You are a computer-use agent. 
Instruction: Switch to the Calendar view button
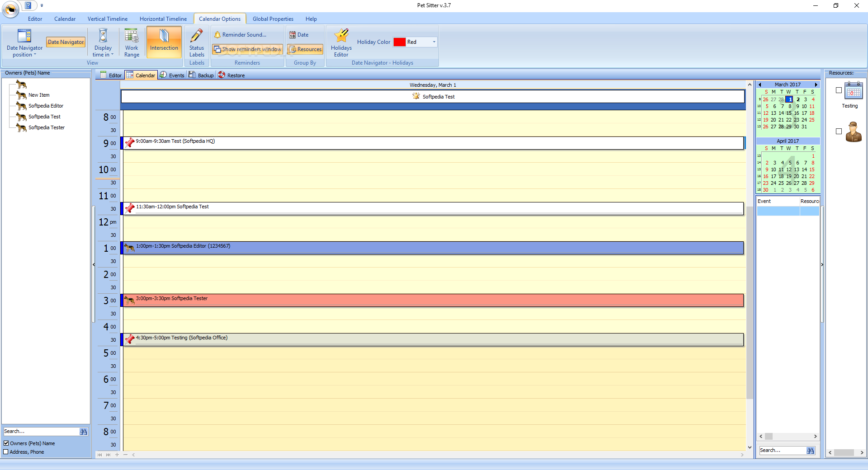(x=141, y=75)
